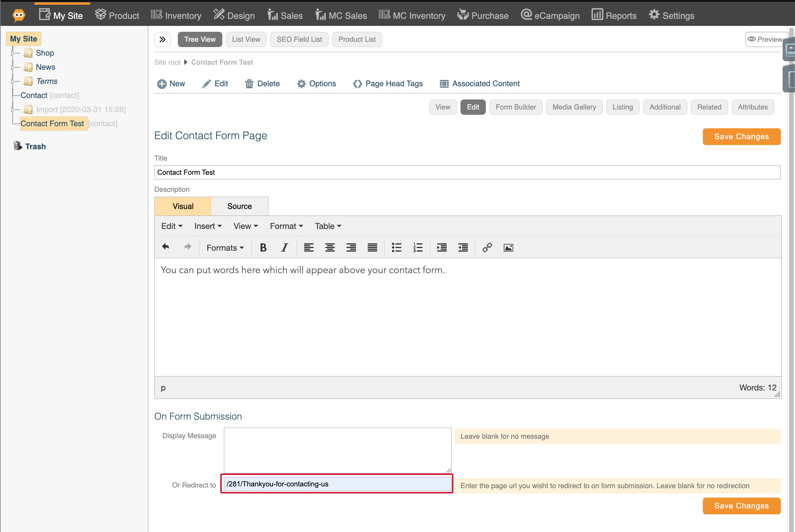Viewport: 795px width, 532px height.
Task: Open the Insert menu
Action: coord(208,226)
